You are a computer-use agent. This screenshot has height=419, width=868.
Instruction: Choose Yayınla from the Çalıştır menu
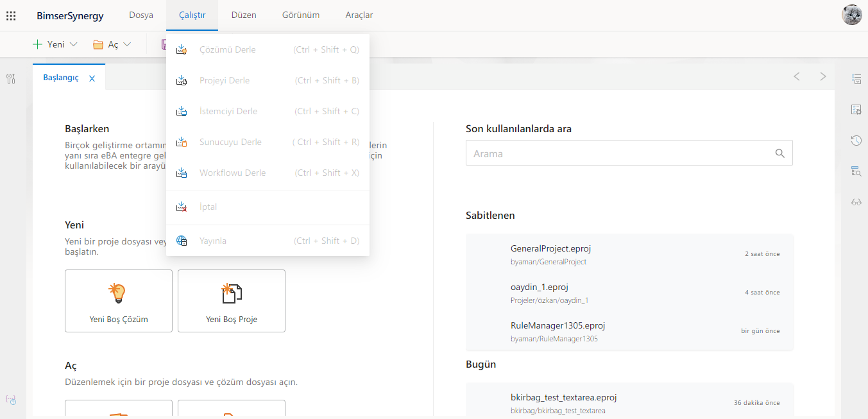coord(212,241)
